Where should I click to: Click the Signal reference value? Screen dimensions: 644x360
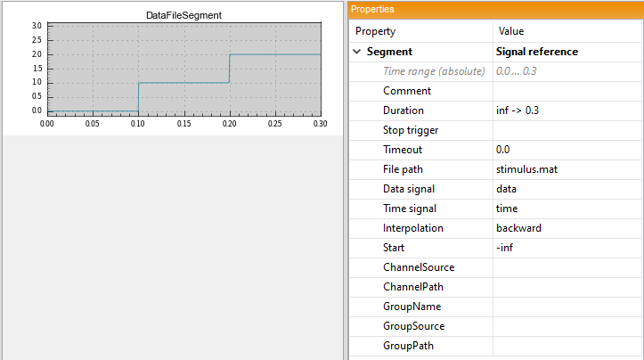(x=537, y=52)
